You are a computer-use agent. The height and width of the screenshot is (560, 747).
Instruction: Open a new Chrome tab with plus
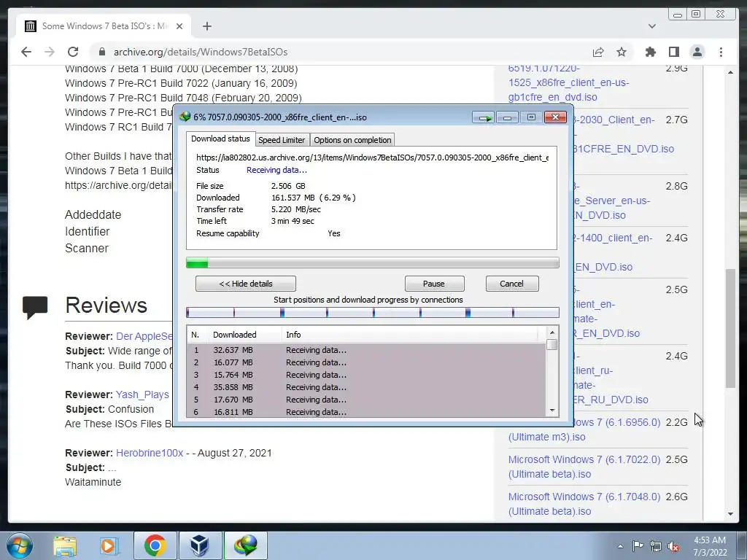click(x=206, y=26)
